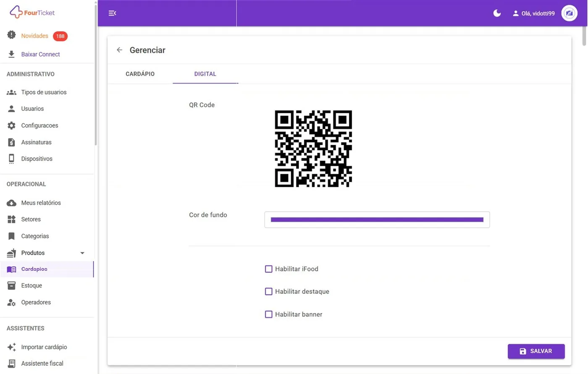
Task: Go to Tipos de usuarios
Action: pyautogui.click(x=44, y=92)
